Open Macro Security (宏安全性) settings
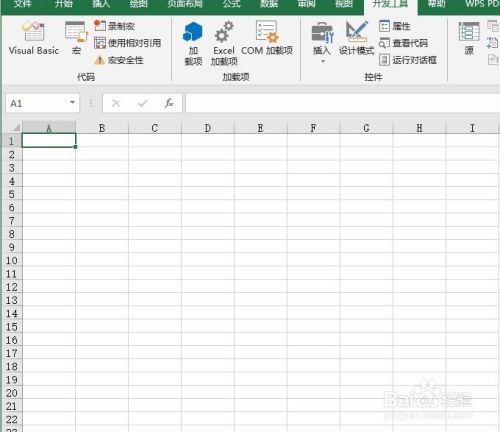The width and height of the screenshot is (500, 432). coord(119,60)
